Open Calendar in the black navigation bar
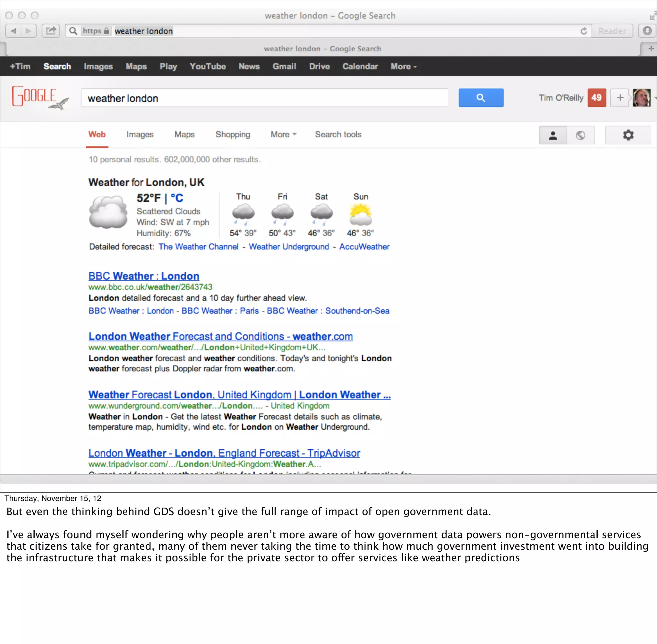Image resolution: width=657 pixels, height=644 pixels. click(x=360, y=66)
